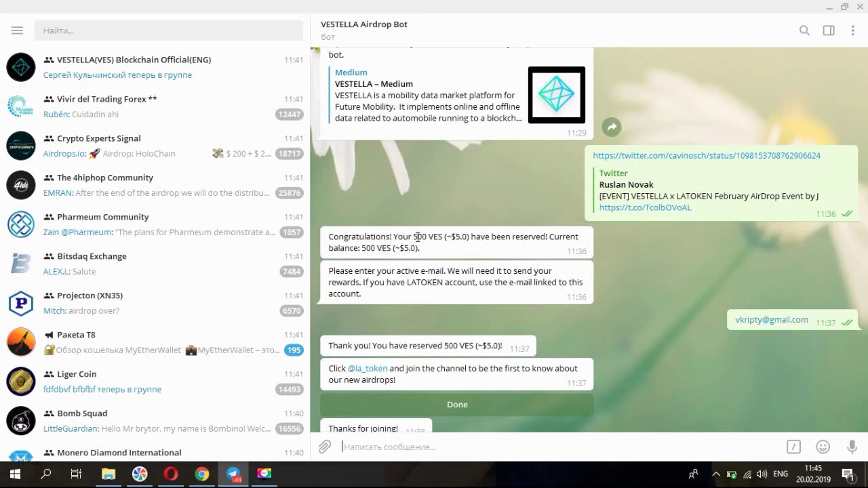Open Projecton (XN35) chat
The width and height of the screenshot is (868, 488).
(x=155, y=303)
